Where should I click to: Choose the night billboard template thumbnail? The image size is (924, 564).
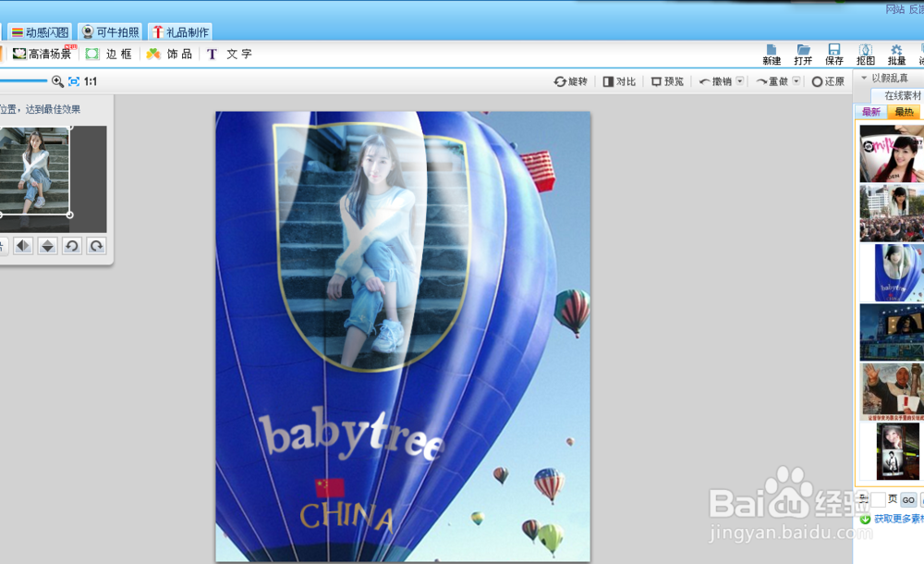892,332
